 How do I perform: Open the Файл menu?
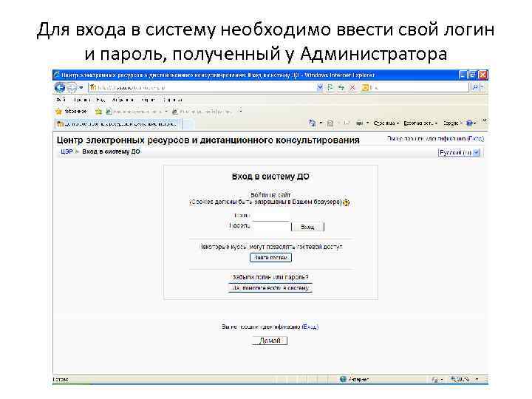pos(61,100)
